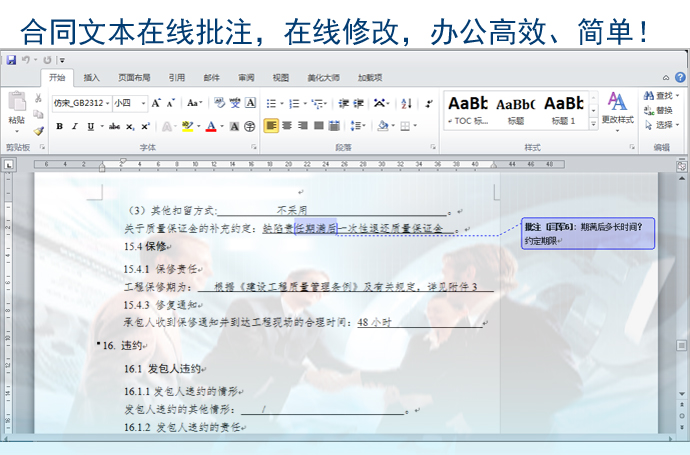Toggle Bold formatting

(x=59, y=126)
